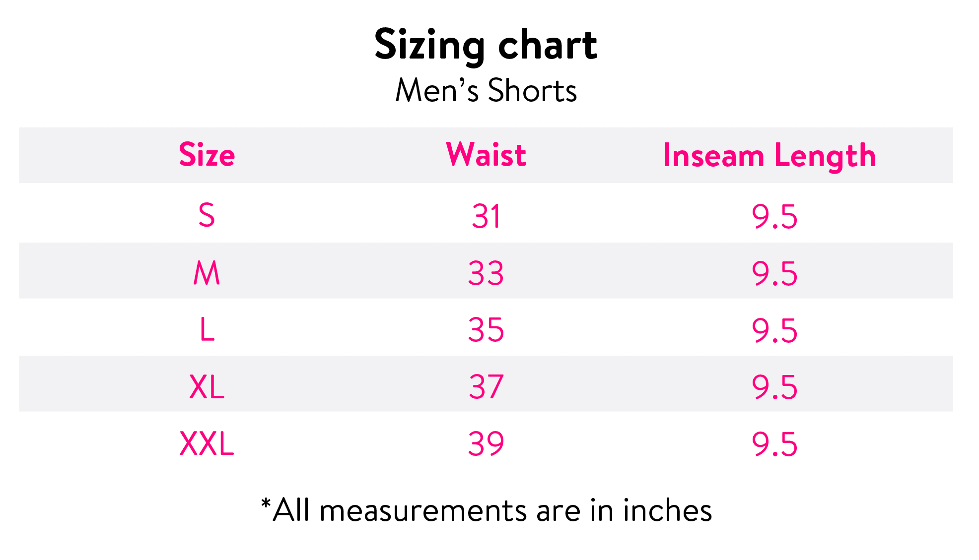
Task: Pick the "XL" size row label
Action: point(207,387)
